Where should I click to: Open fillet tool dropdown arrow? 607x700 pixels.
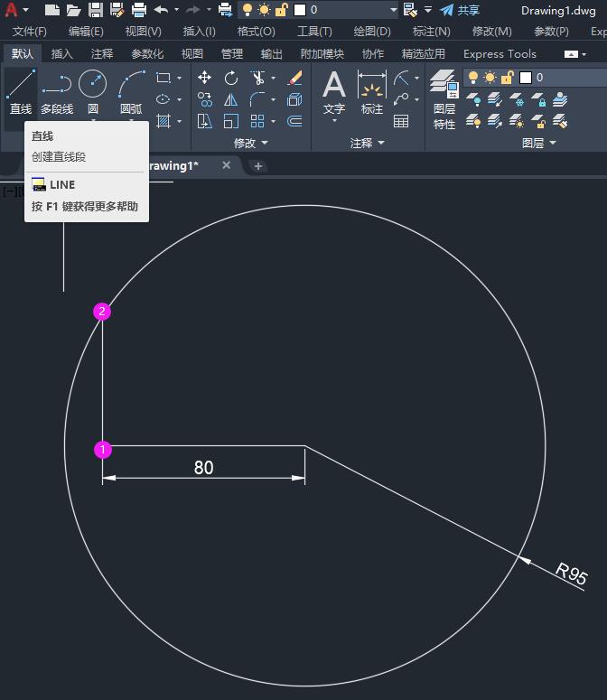point(273,99)
